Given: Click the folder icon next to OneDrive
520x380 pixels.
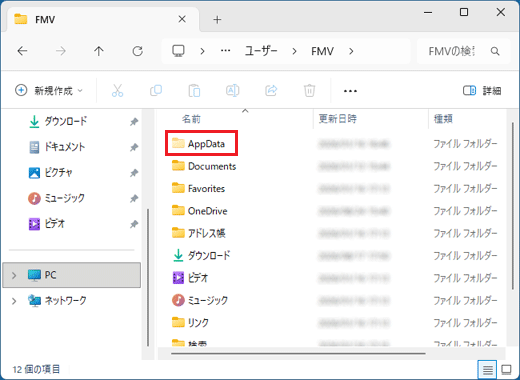Looking at the screenshot, I should click(178, 210).
